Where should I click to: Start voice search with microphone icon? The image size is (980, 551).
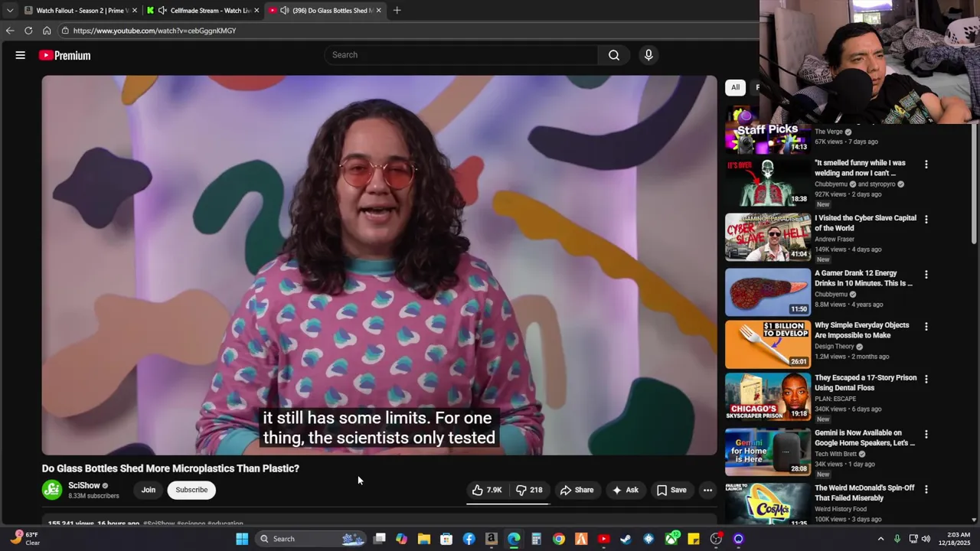pos(648,55)
